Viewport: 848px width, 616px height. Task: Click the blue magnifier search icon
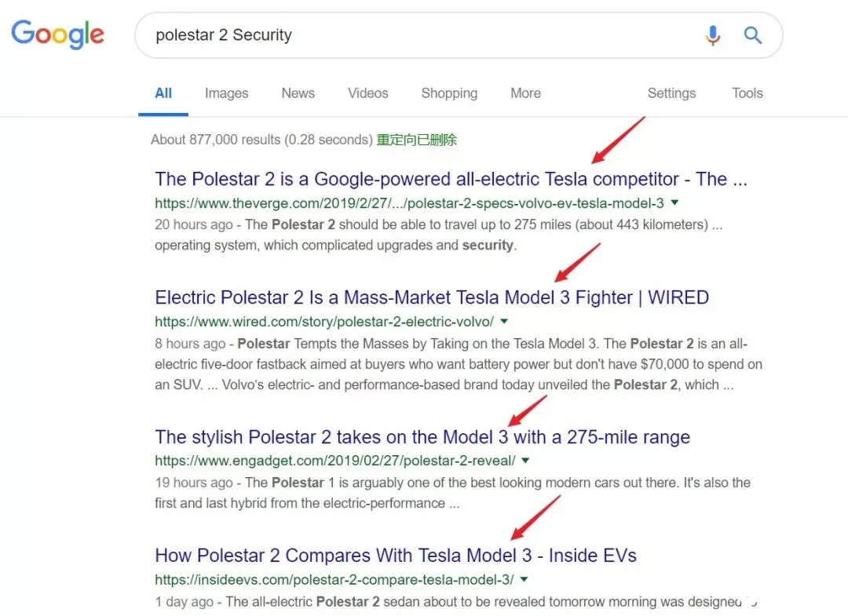753,35
